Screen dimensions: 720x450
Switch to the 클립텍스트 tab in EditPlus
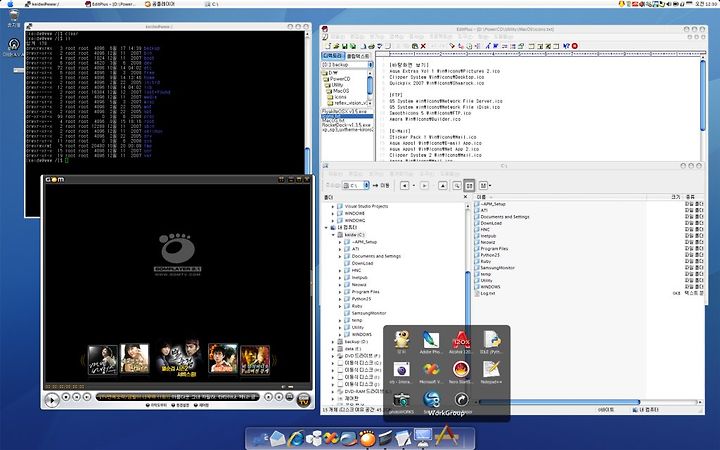tap(358, 56)
